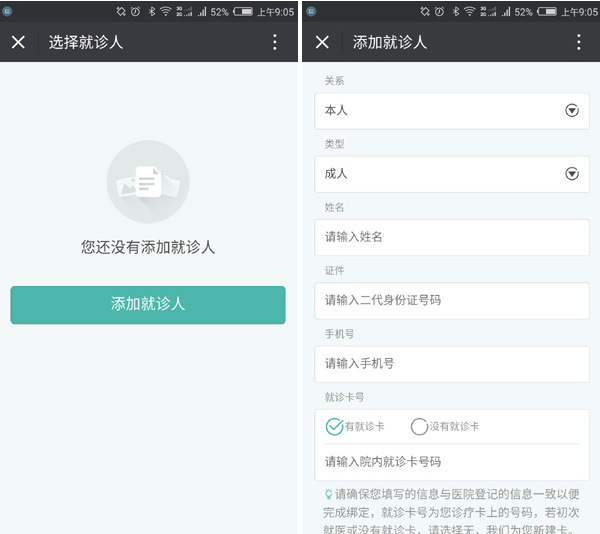Tap the empty-state document placeholder image
Viewport: 600px width, 534px height.
pos(148,181)
